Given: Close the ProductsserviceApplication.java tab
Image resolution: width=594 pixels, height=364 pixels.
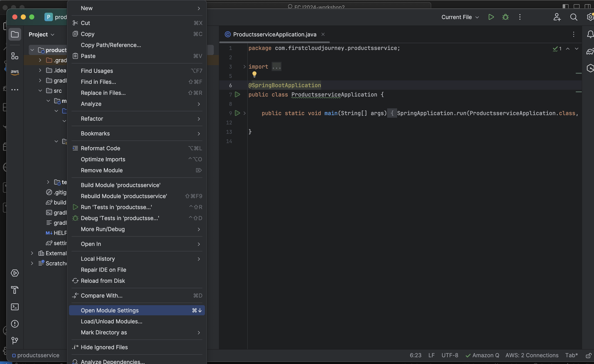Looking at the screenshot, I should [323, 34].
